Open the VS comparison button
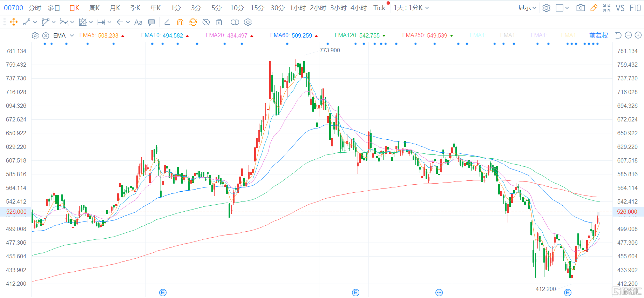 click(x=620, y=8)
